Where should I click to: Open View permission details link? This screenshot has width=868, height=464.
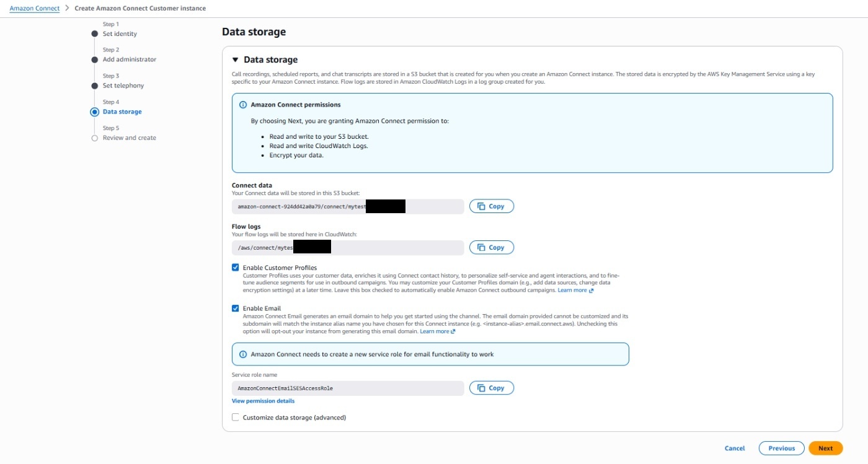(x=263, y=401)
